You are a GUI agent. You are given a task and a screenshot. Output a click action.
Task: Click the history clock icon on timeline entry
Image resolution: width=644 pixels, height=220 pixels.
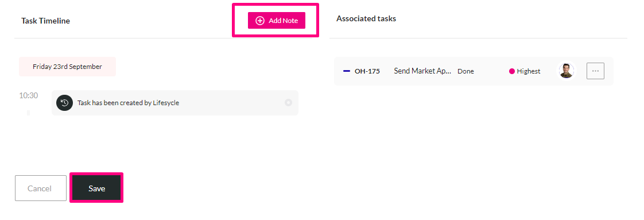coord(64,103)
